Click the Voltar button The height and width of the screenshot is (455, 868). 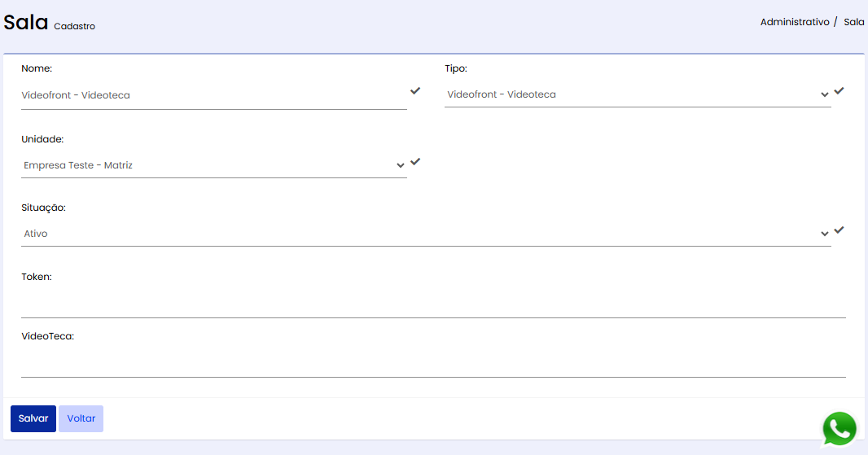[x=81, y=418]
